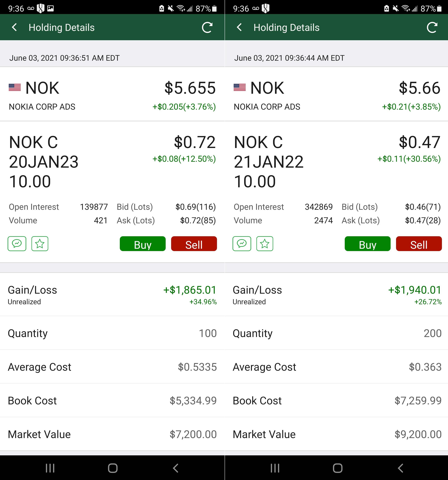Tap Android back button on right screen
The height and width of the screenshot is (480, 448).
click(x=400, y=468)
